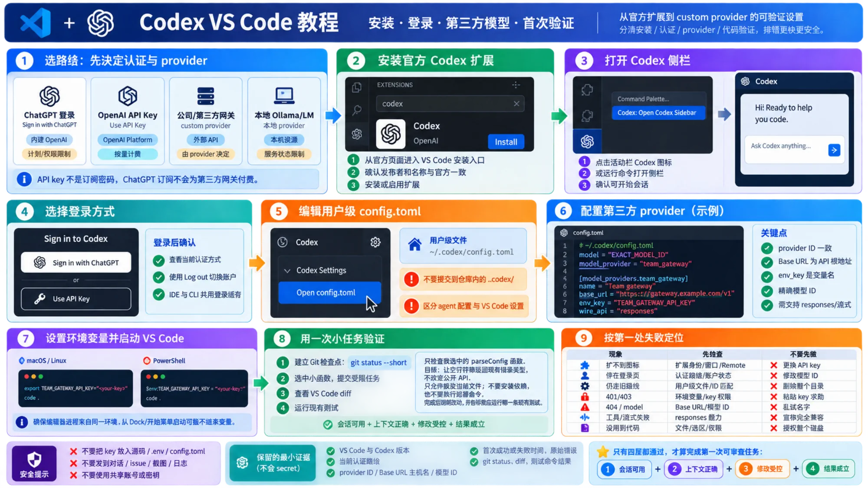Click the EXTENSIONS panel title
The image size is (868, 488).
(x=395, y=85)
